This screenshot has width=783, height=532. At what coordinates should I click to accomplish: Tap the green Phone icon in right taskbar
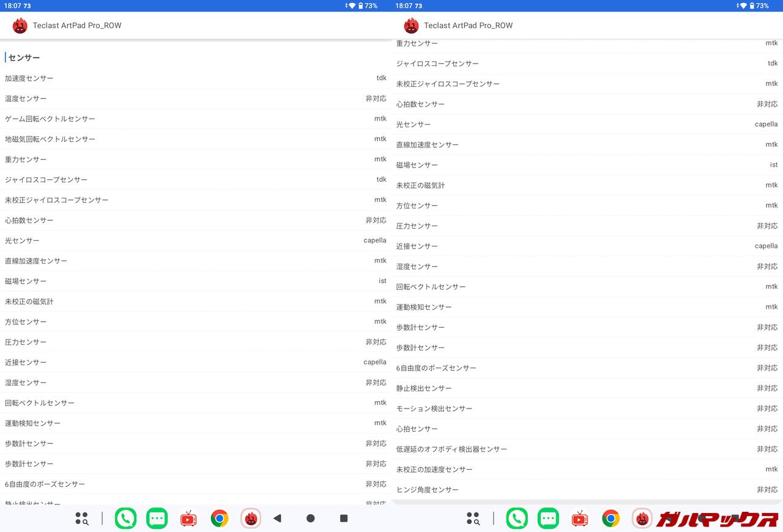(x=517, y=519)
